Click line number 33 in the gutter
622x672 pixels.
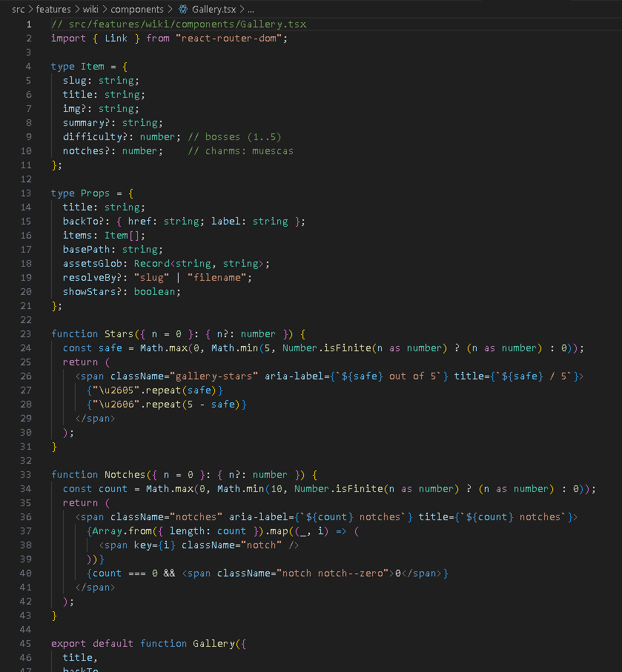coord(26,474)
